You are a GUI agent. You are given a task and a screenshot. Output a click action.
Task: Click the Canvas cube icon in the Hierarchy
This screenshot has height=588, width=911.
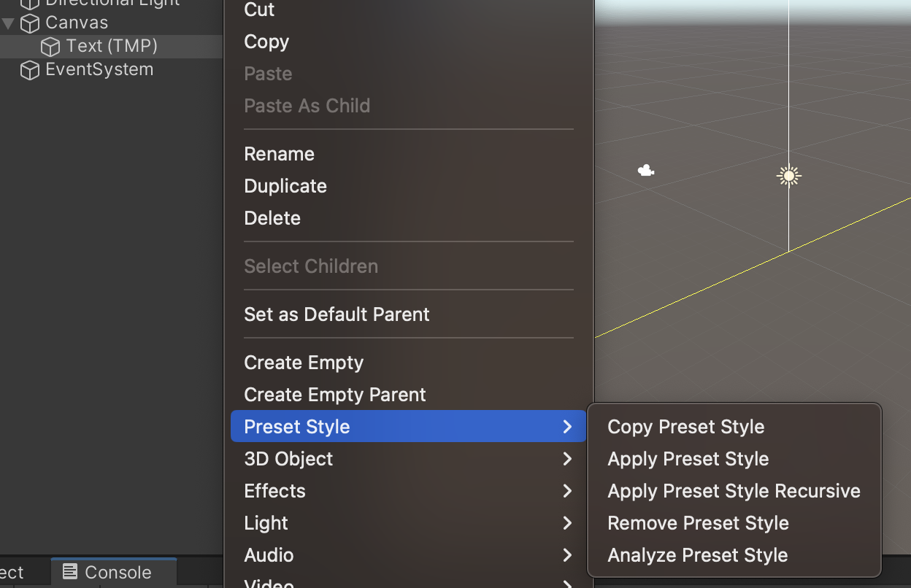[29, 23]
